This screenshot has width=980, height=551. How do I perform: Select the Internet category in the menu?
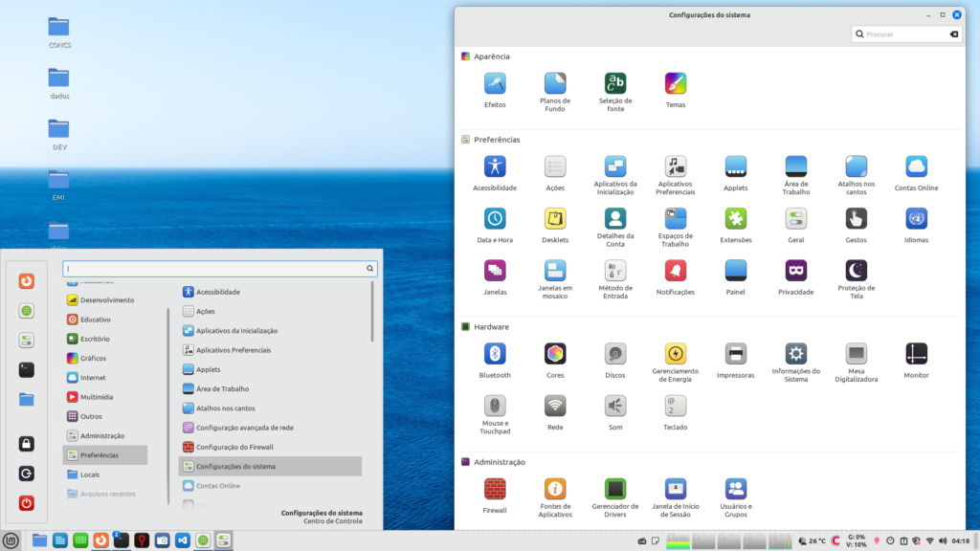point(93,378)
